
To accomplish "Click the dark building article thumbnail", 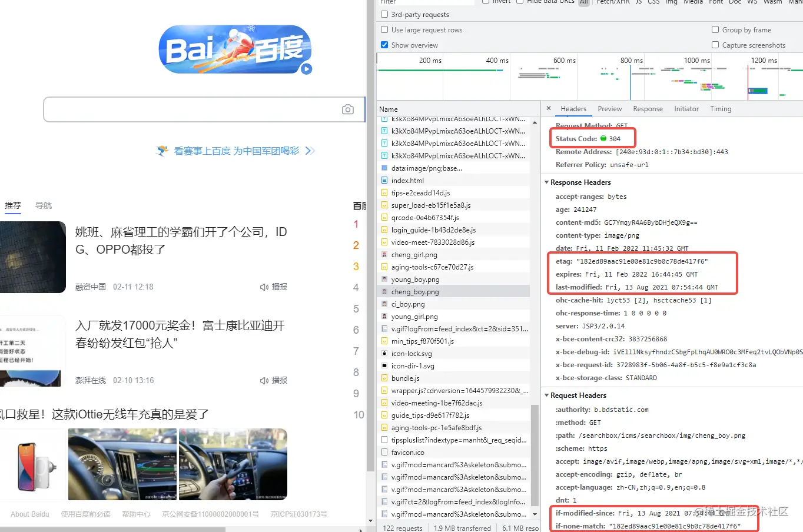I will (33, 257).
